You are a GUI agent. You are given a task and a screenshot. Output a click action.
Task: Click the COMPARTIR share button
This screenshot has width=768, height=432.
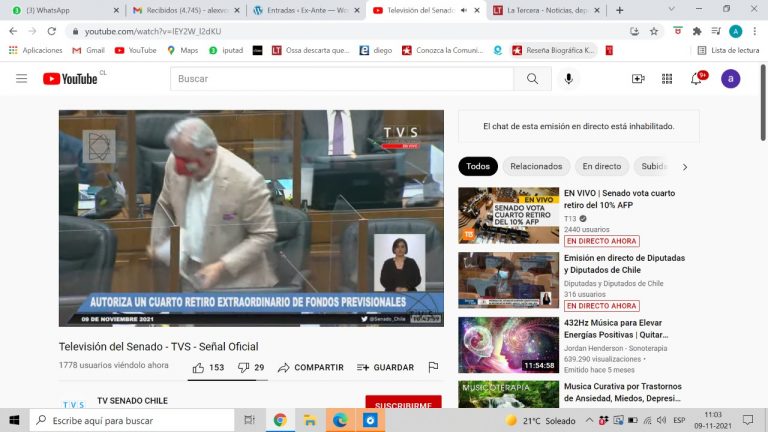(x=311, y=367)
